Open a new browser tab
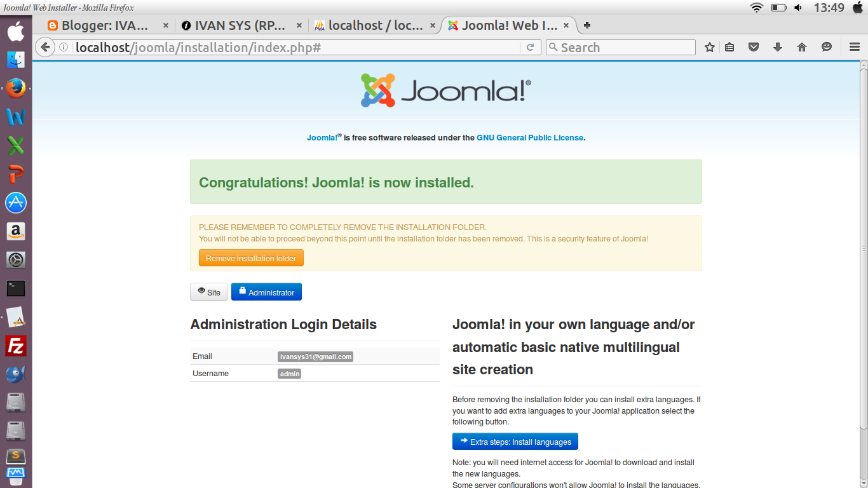The image size is (868, 488). coord(587,25)
